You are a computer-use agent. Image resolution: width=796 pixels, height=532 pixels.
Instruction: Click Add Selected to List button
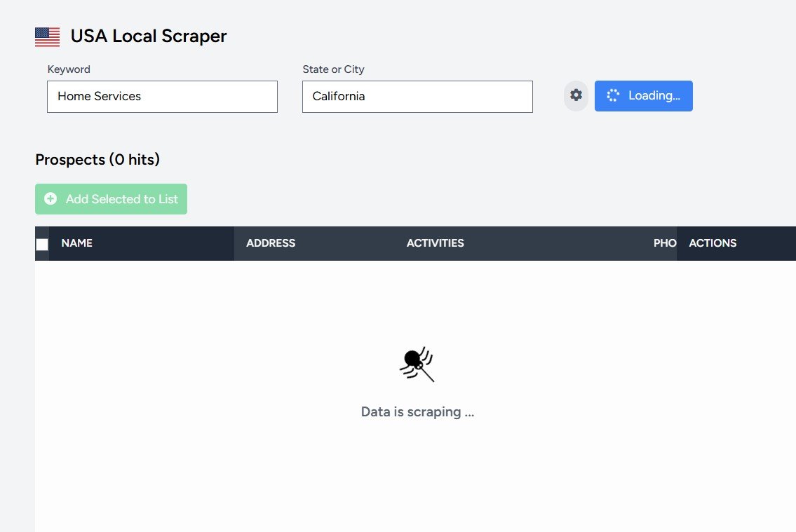(x=112, y=199)
